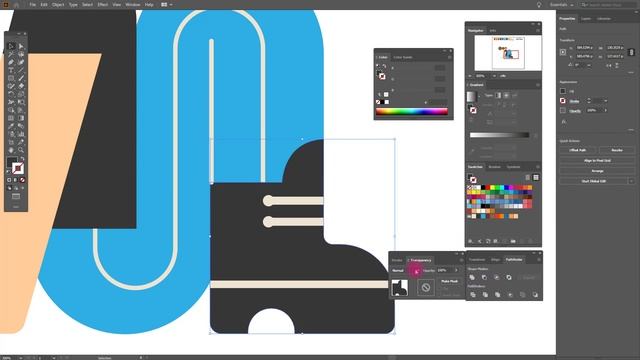Choose the Rectangle tool
The width and height of the screenshot is (640, 360).
coord(11,78)
